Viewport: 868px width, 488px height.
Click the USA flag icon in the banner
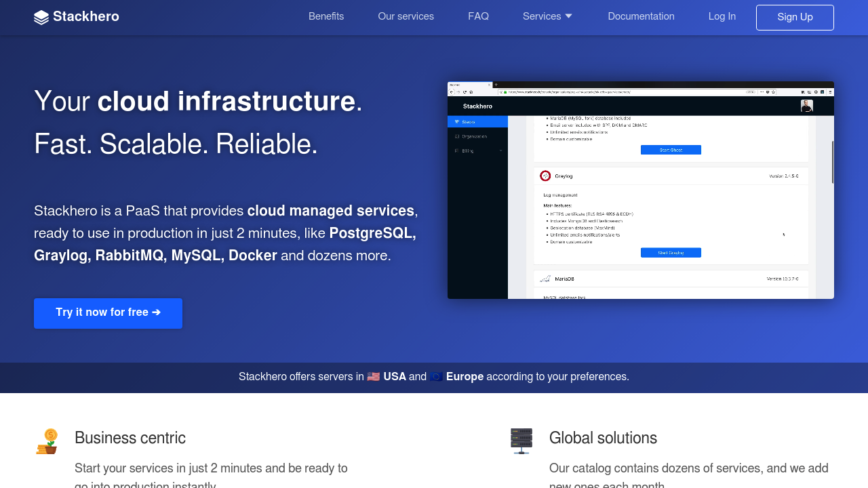click(x=373, y=376)
